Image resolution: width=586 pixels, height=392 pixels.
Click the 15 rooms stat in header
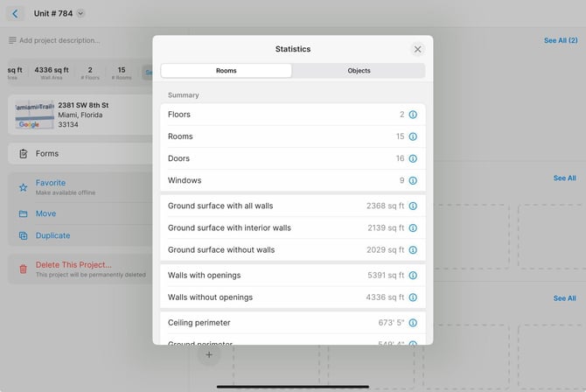coord(122,73)
